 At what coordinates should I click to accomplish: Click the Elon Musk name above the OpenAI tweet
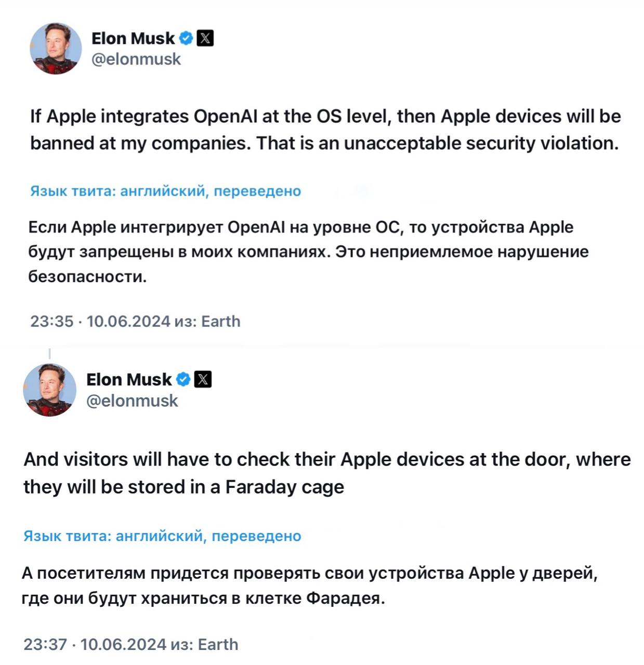(133, 38)
